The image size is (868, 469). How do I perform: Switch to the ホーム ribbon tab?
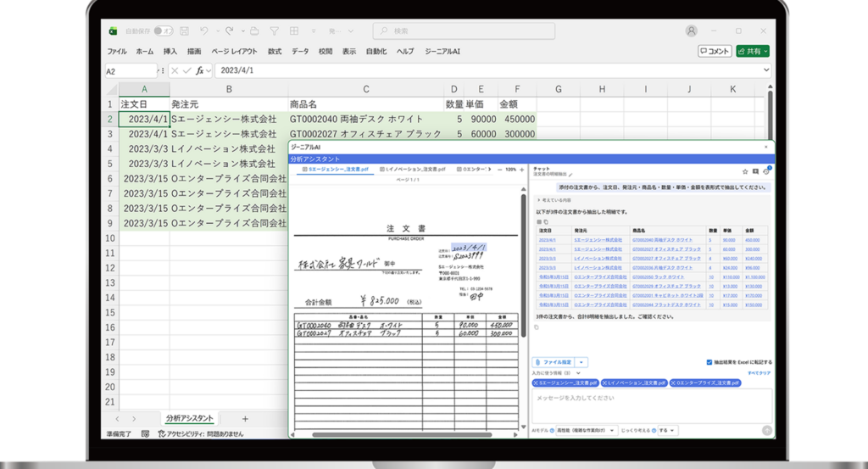click(144, 52)
